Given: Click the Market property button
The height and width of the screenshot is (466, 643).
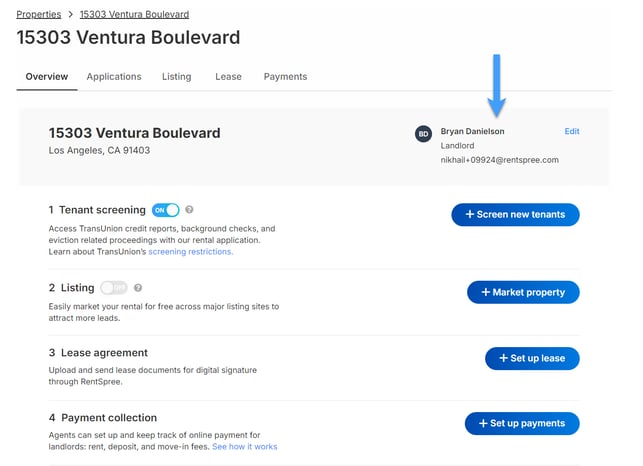Looking at the screenshot, I should [x=523, y=292].
